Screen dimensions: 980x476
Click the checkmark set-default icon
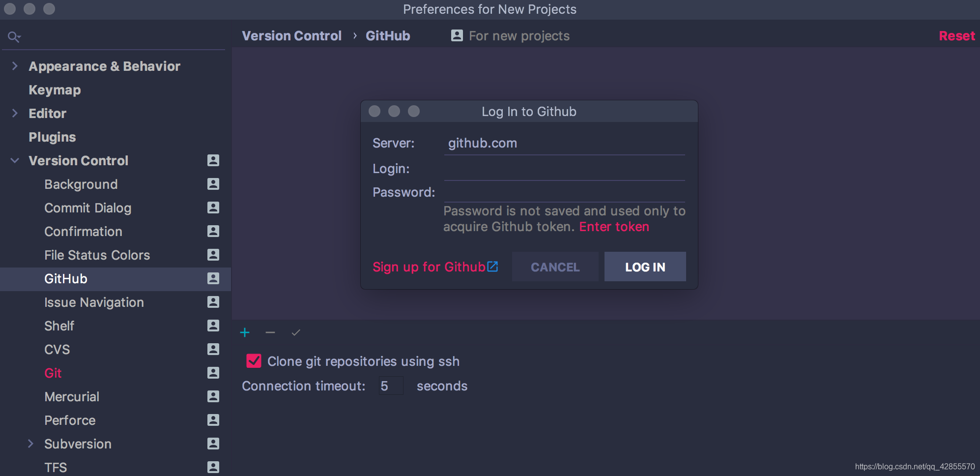(296, 333)
